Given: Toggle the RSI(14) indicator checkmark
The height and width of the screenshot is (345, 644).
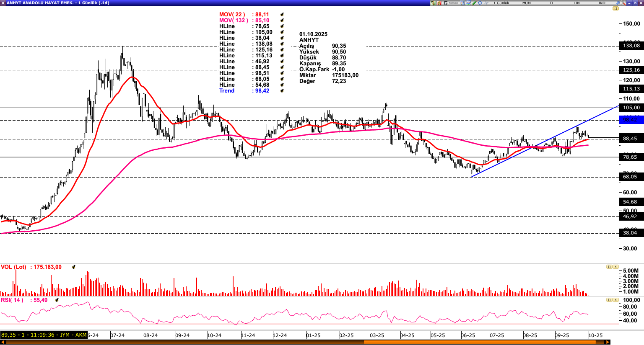Looking at the screenshot, I should (x=57, y=300).
